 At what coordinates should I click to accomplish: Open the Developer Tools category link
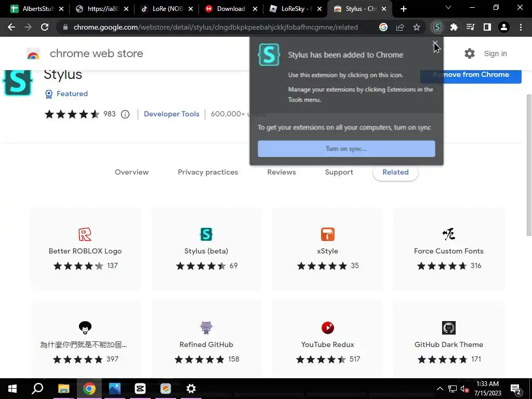(171, 114)
